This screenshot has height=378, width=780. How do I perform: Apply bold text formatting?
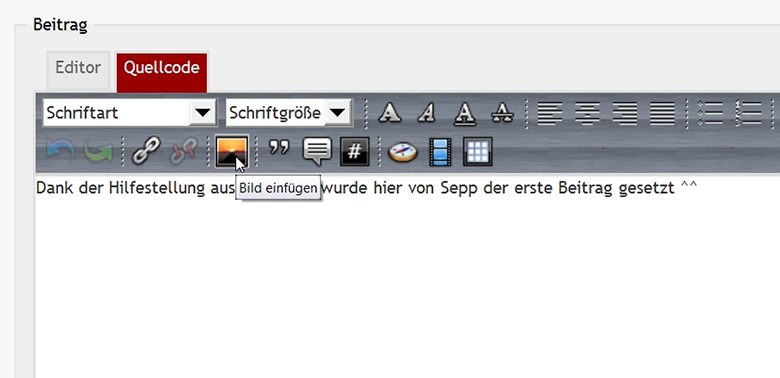[x=390, y=113]
